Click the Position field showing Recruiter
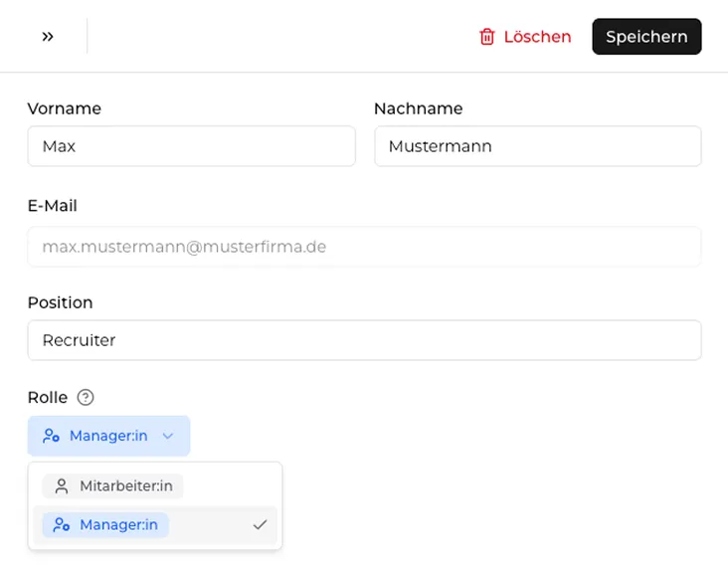Viewport: 728px width, 569px height. [364, 340]
